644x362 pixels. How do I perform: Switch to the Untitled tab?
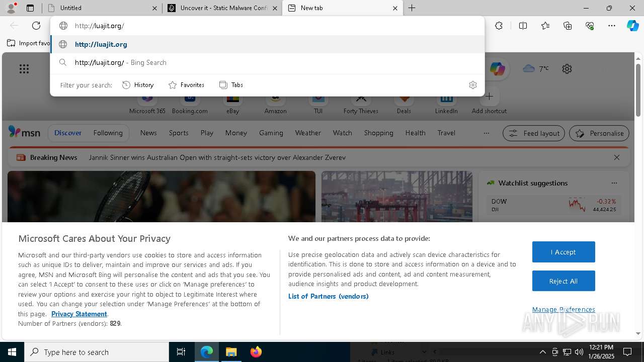pyautogui.click(x=102, y=8)
